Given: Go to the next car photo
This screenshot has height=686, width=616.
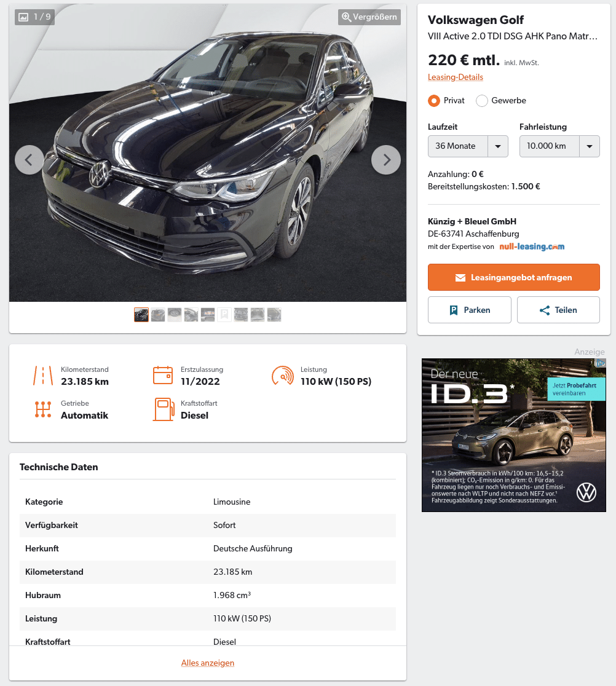Looking at the screenshot, I should [386, 160].
